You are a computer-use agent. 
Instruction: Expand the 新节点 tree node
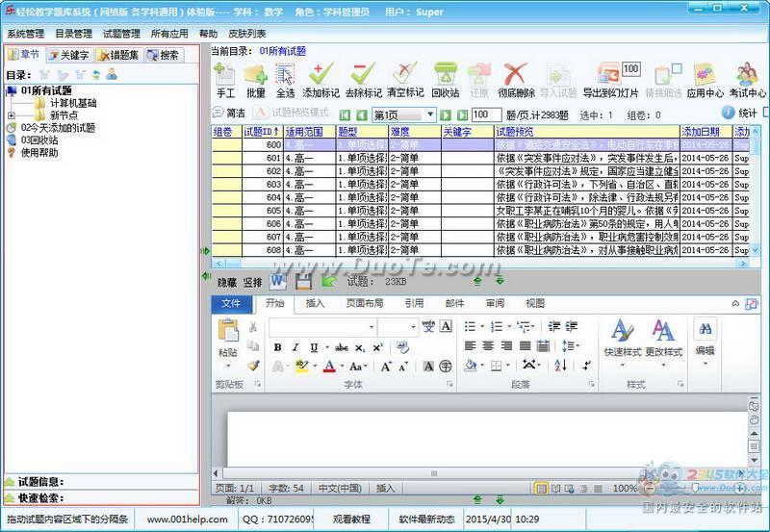(11, 115)
